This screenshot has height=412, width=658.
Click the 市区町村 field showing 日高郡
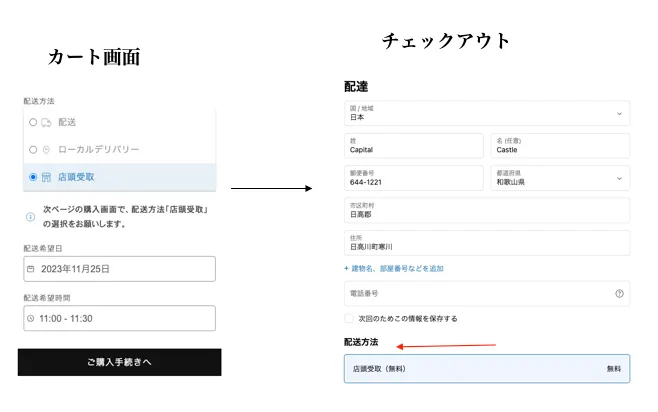pos(486,210)
